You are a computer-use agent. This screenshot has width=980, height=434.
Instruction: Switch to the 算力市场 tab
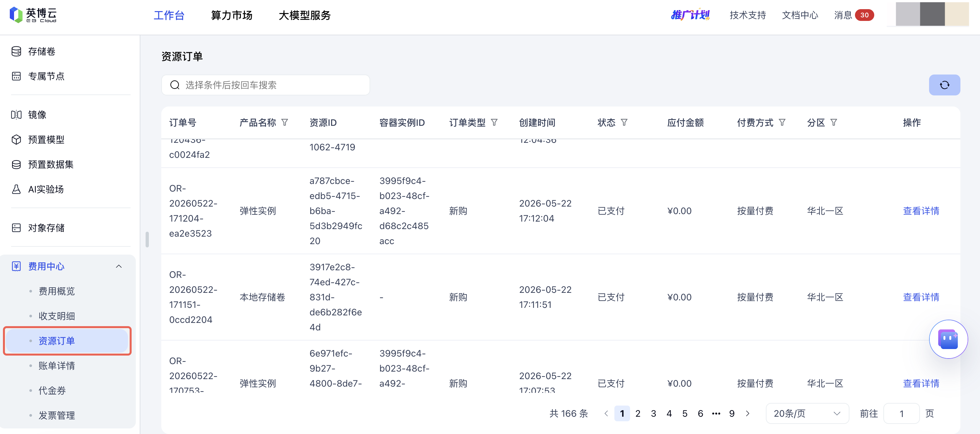(232, 15)
